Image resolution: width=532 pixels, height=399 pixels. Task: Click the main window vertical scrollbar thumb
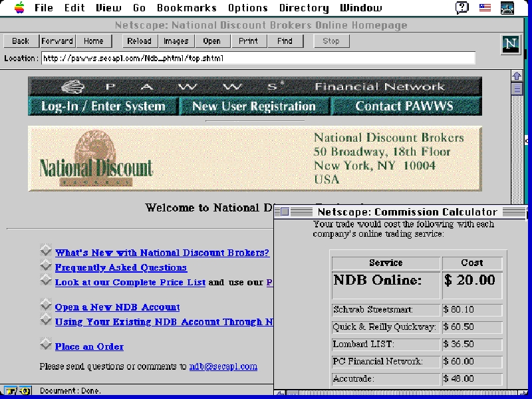(x=517, y=89)
